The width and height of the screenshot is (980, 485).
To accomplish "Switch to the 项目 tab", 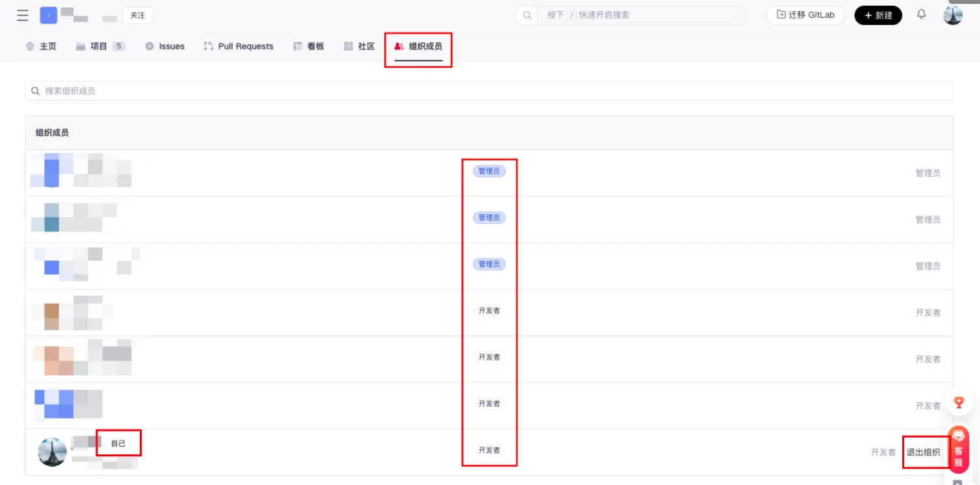I will [x=99, y=46].
